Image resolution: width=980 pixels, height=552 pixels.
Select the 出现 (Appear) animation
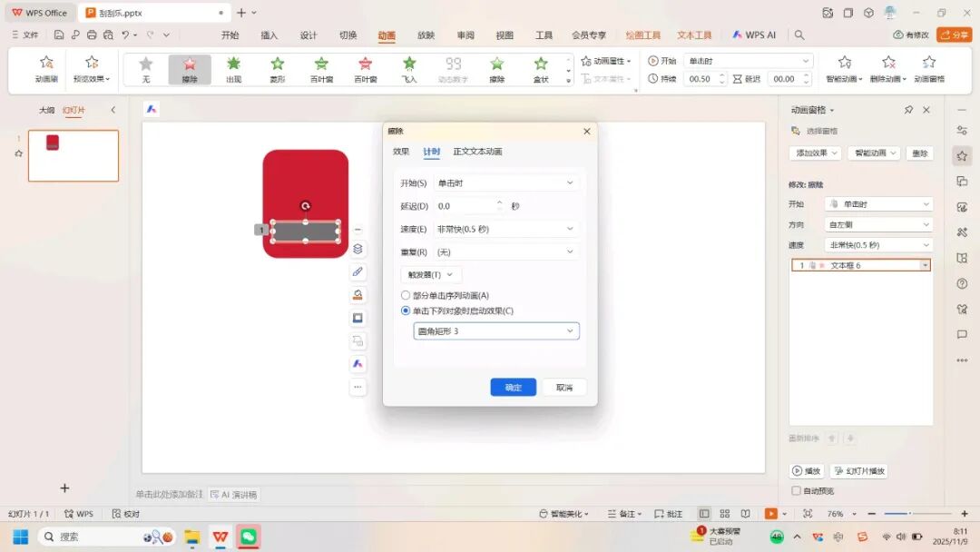(233, 69)
